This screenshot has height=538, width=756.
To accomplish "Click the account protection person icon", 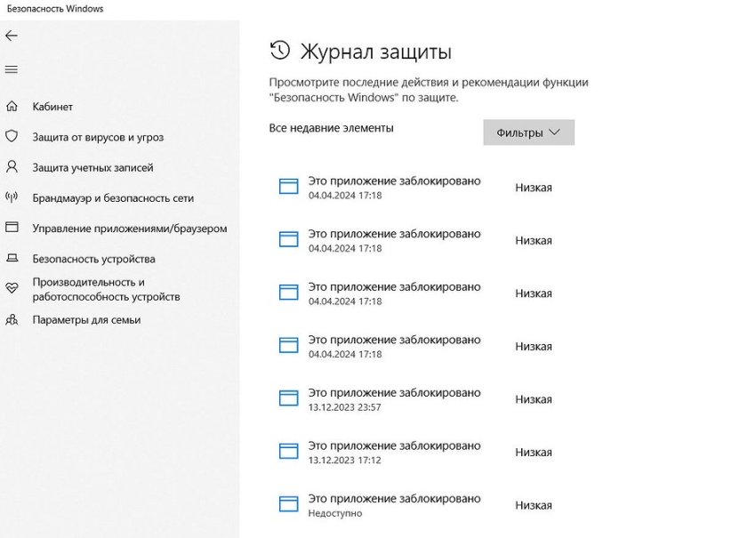I will [x=12, y=167].
